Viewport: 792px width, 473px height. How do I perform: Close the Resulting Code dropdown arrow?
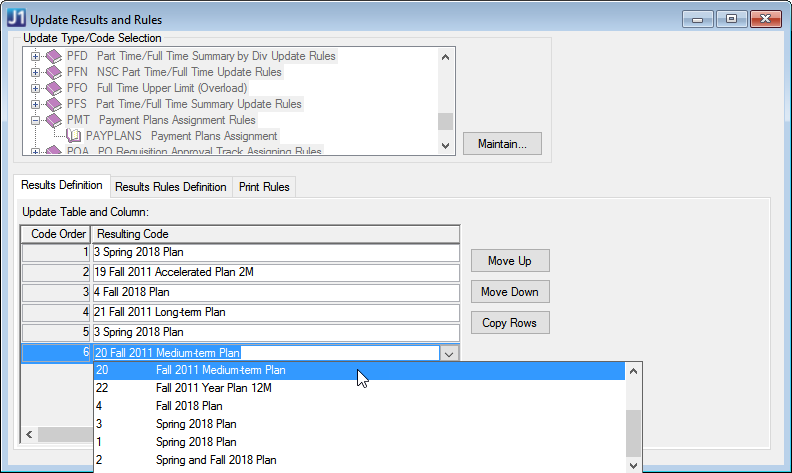tap(449, 353)
